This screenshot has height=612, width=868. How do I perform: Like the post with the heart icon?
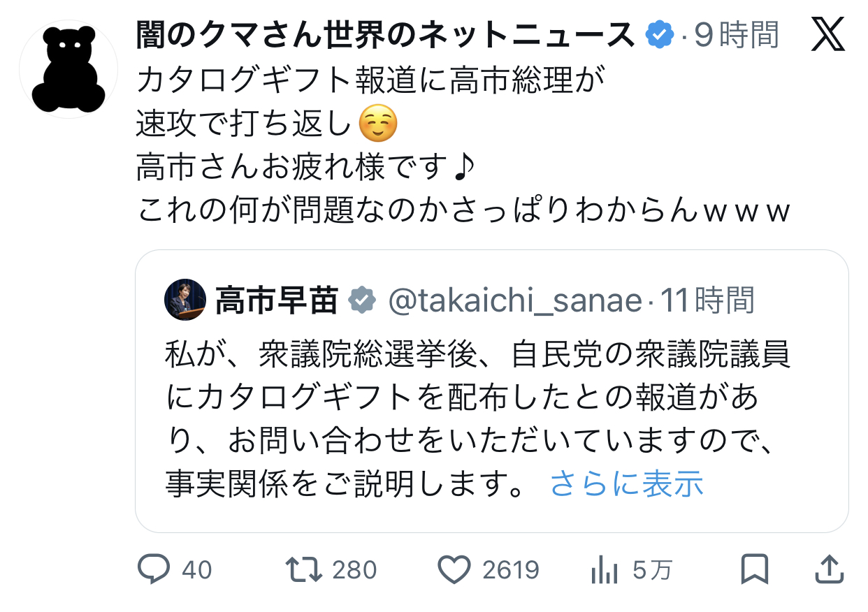click(454, 570)
